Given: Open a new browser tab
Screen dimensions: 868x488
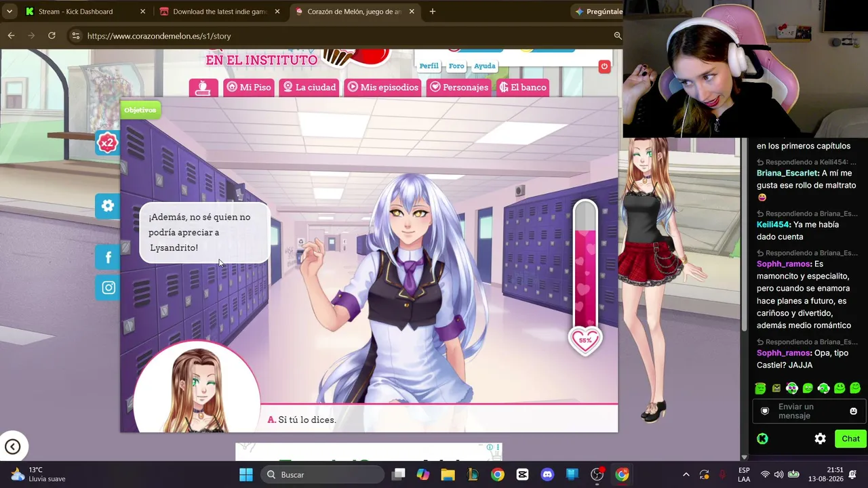Looking at the screenshot, I should [x=433, y=12].
